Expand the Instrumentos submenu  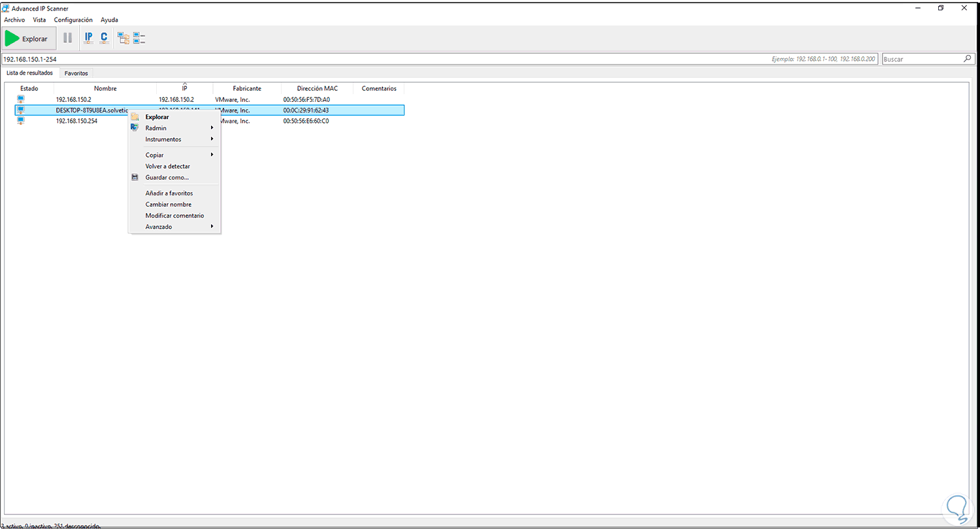tap(174, 139)
